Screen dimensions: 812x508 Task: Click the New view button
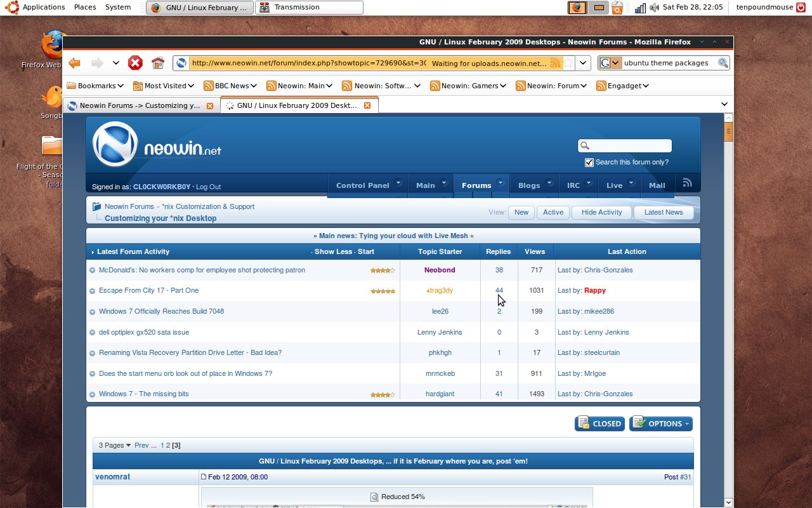pos(521,213)
